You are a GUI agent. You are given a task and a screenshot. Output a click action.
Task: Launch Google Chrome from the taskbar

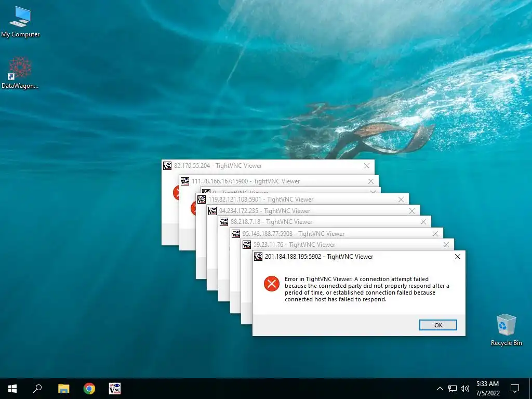click(89, 389)
